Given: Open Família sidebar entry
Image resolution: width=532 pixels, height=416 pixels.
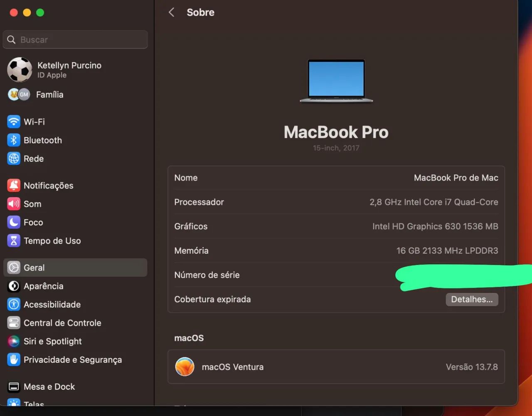Looking at the screenshot, I should tap(75, 94).
